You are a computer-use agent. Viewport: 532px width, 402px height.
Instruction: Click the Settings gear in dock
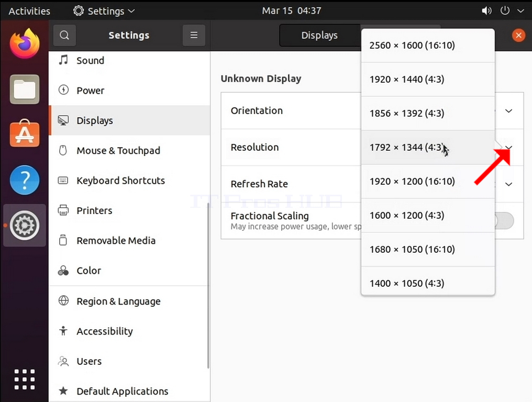coord(25,225)
